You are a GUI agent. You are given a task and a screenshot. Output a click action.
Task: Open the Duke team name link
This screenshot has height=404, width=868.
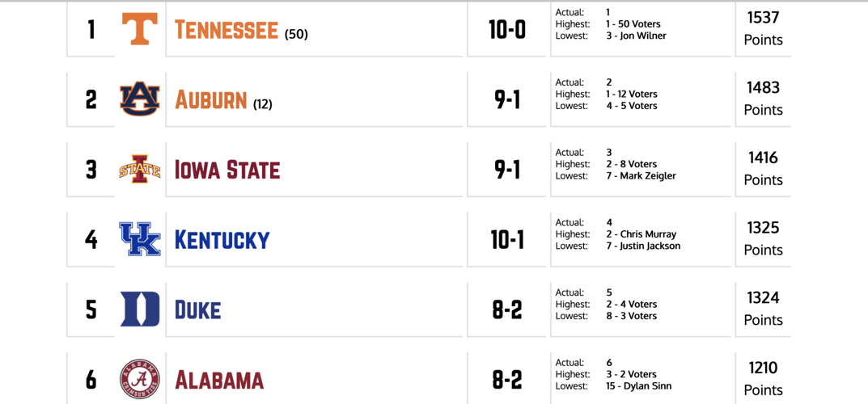tap(198, 310)
